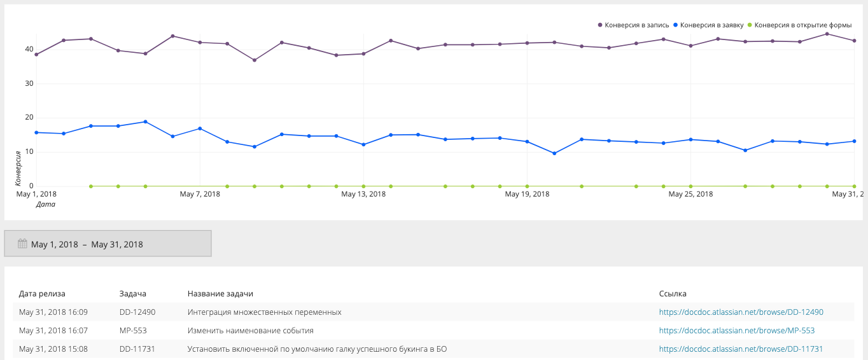Toggle the Конверсия в запись legend series

click(x=636, y=25)
